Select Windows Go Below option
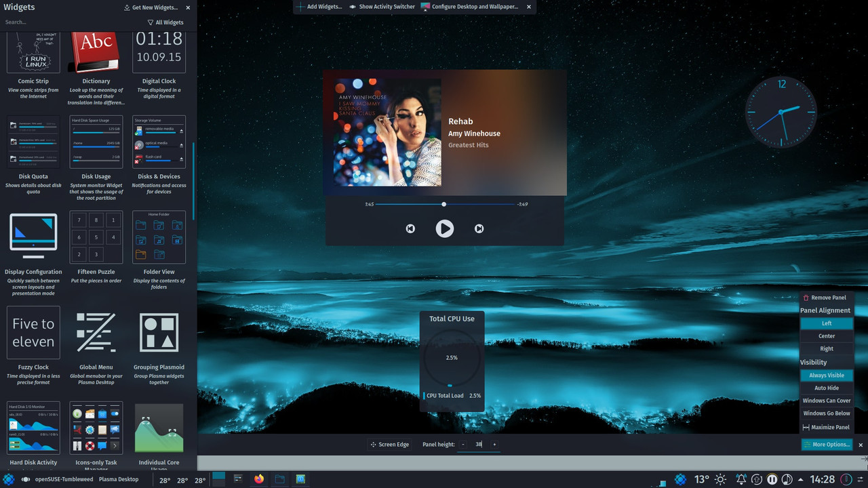The width and height of the screenshot is (868, 488). point(827,413)
